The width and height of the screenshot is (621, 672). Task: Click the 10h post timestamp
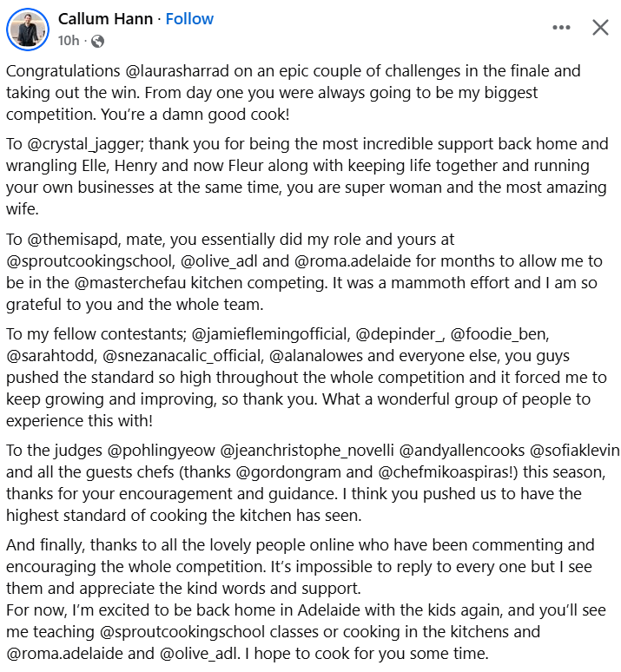click(x=69, y=41)
